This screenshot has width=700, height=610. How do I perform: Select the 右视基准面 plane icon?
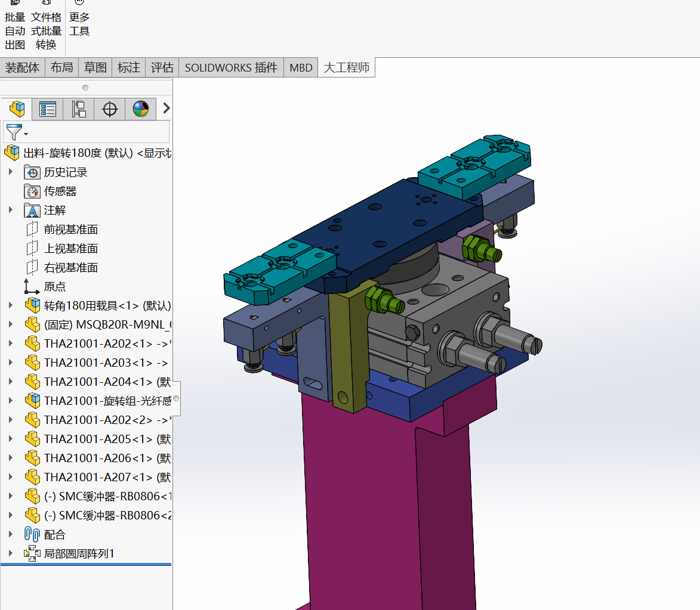point(32,268)
